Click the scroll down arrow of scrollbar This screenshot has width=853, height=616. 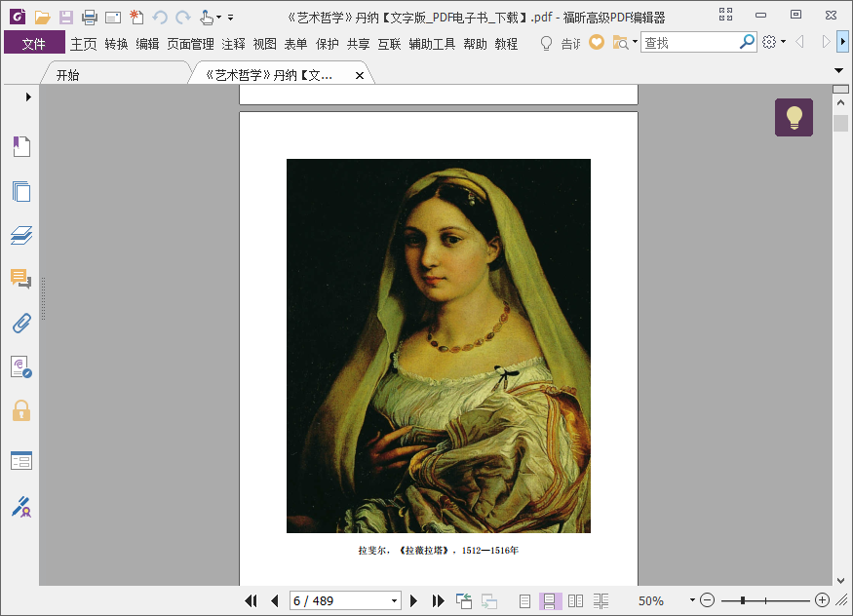(840, 580)
